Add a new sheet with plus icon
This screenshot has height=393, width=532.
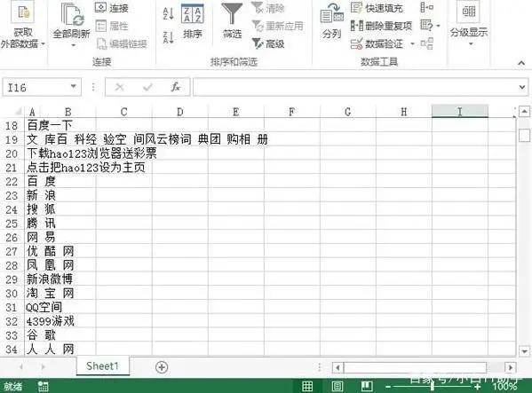pyautogui.click(x=162, y=367)
